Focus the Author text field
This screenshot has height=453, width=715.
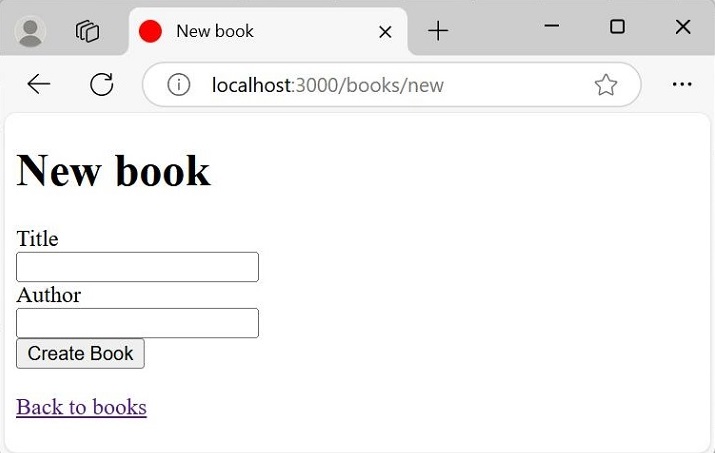point(138,323)
